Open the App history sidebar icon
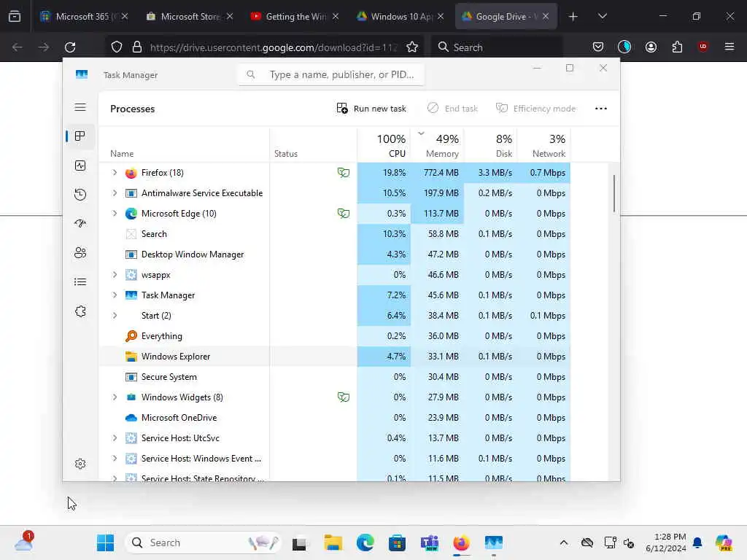This screenshot has height=560, width=747. (80, 194)
